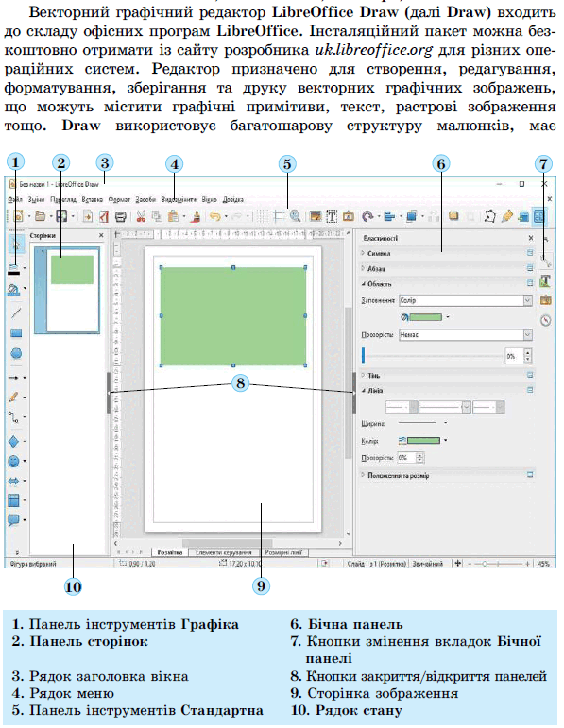Open the Properties tab of the sidebar

click(546, 261)
